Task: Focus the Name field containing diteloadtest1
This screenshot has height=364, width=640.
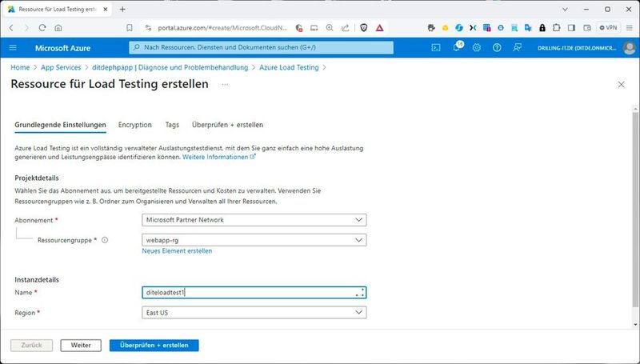Action: pyautogui.click(x=254, y=293)
